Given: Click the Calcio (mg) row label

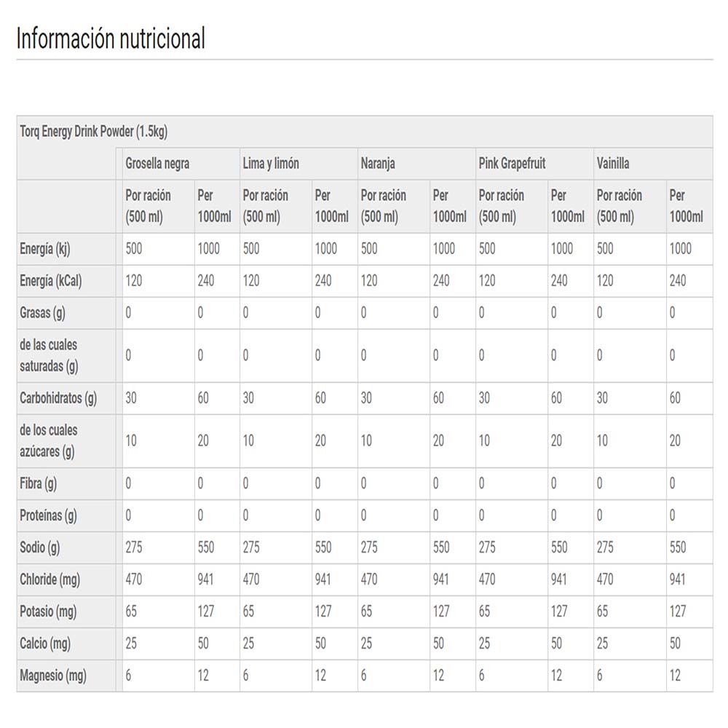Looking at the screenshot, I should [x=45, y=644].
